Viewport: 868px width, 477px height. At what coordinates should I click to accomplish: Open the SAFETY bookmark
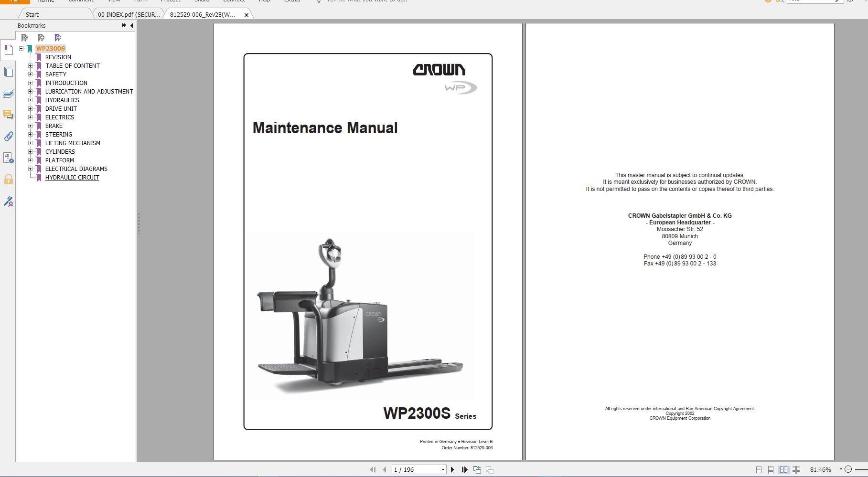pyautogui.click(x=56, y=74)
